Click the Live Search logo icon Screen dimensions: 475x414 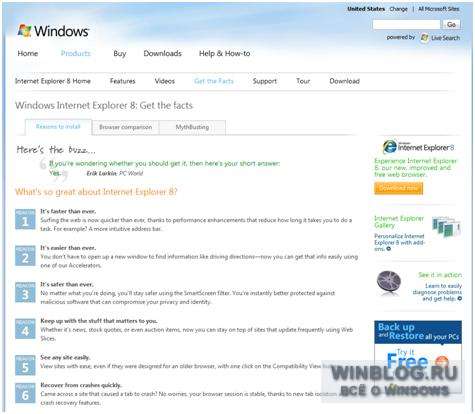pos(424,38)
